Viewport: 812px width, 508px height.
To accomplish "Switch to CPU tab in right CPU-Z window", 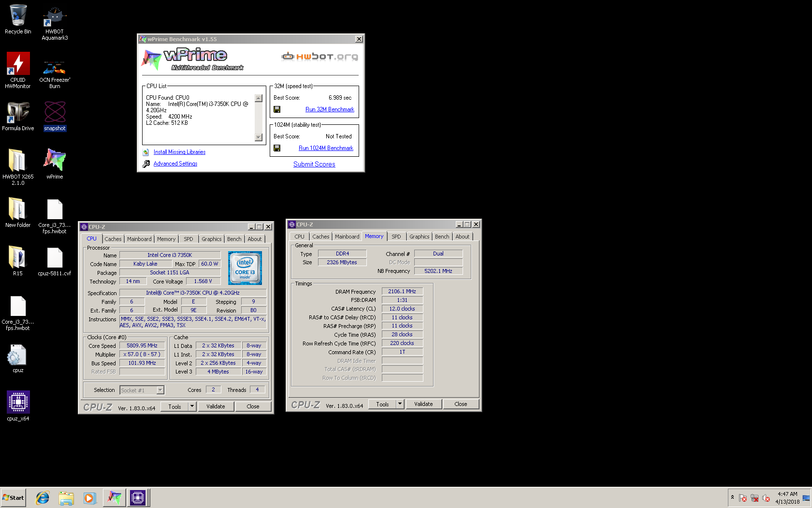I will [x=300, y=237].
